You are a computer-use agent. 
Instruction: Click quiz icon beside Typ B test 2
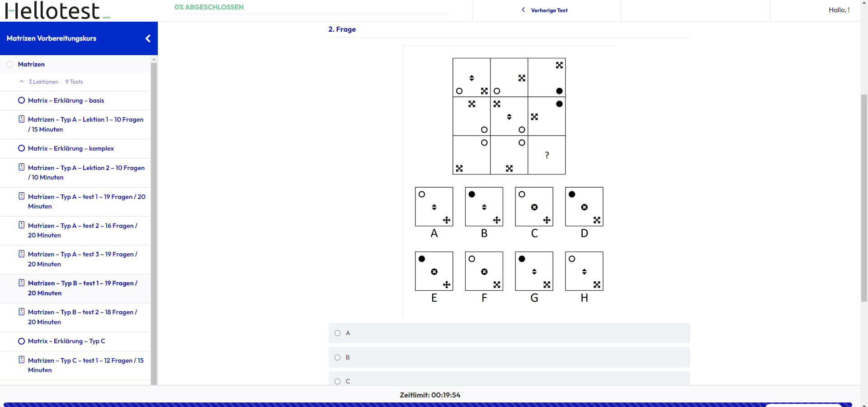21,312
